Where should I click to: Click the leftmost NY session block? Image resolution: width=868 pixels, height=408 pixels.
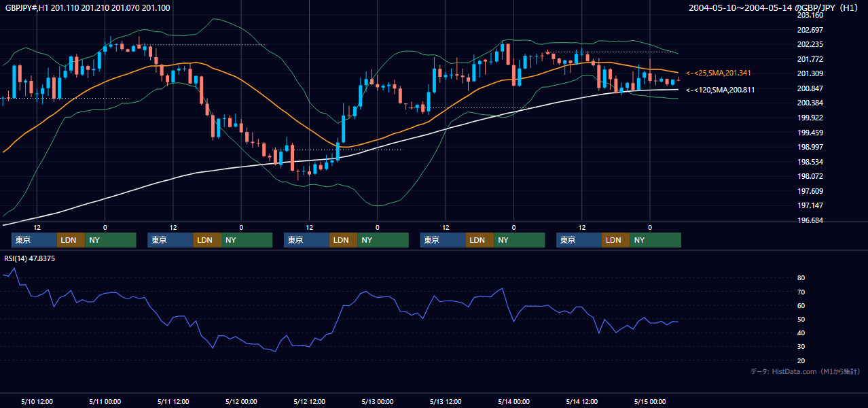[111, 240]
